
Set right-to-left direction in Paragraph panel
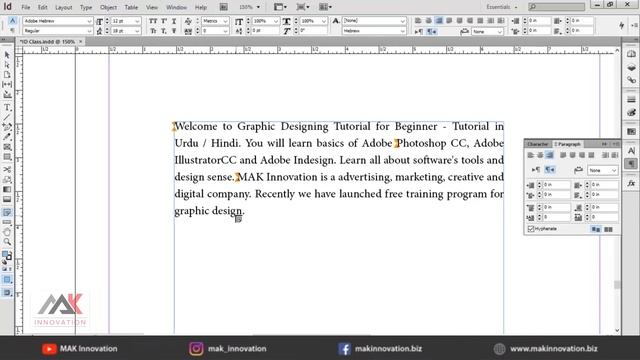tap(550, 169)
